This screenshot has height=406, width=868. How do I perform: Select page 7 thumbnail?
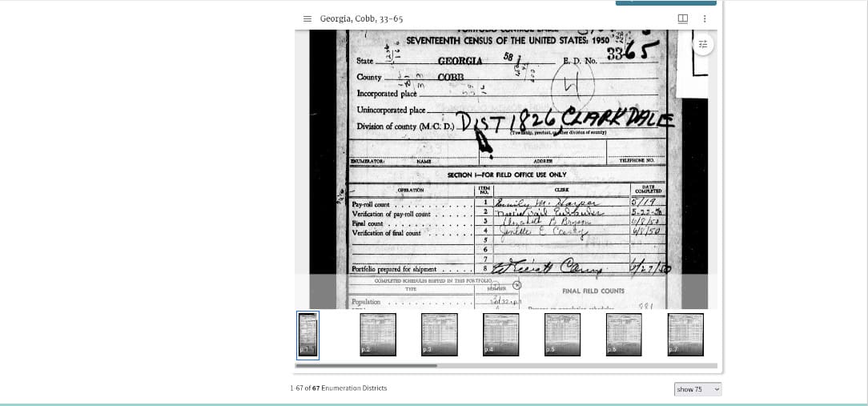[x=685, y=335]
